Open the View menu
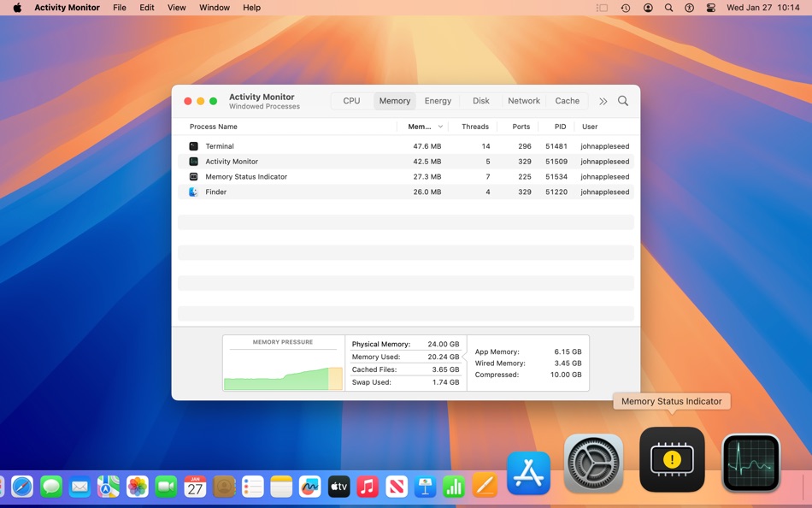The width and height of the screenshot is (812, 508). tap(176, 8)
